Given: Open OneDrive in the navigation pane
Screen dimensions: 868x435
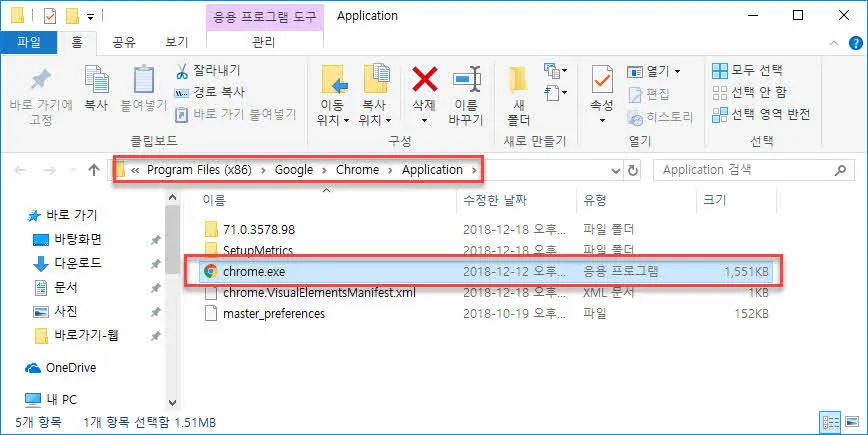Looking at the screenshot, I should 61,367.
